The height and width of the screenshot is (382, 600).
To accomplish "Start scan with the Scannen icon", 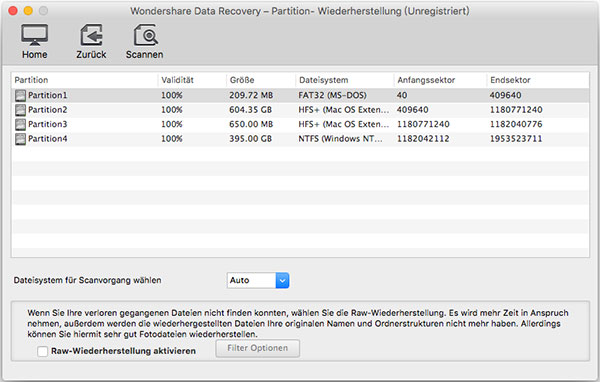I will coord(145,35).
